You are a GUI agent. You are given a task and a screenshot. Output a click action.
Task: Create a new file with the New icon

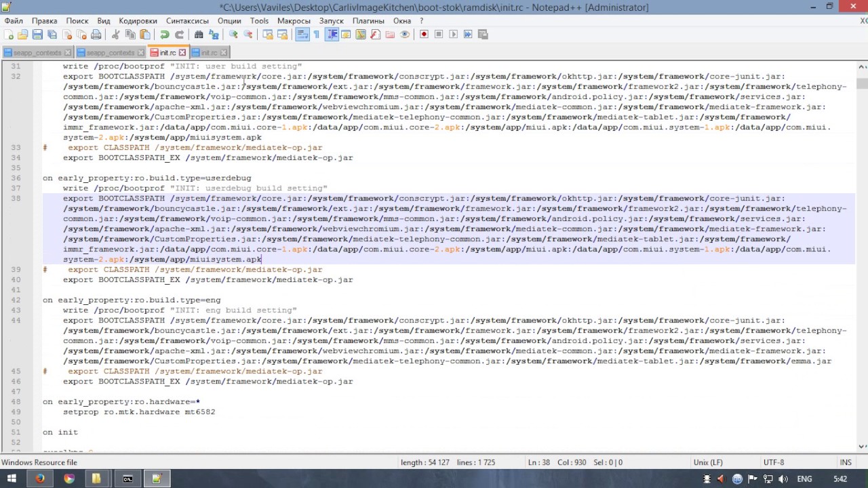click(9, 35)
